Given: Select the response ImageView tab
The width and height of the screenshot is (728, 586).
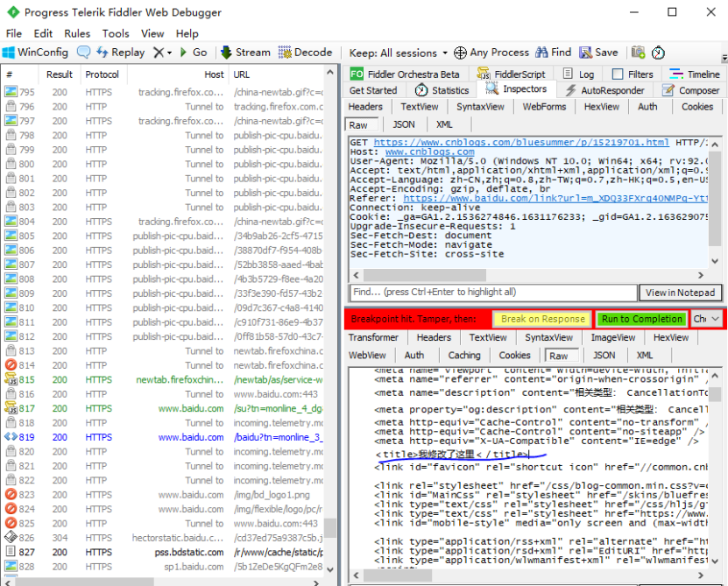Looking at the screenshot, I should tap(613, 337).
